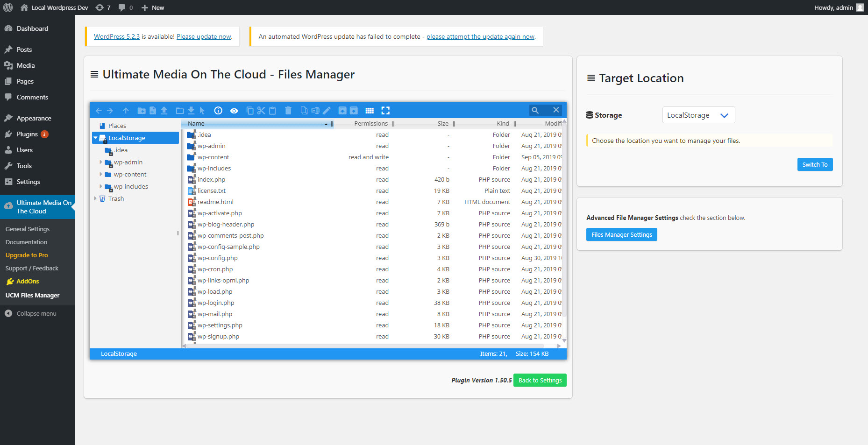
Task: Open AddOns submenu item
Action: [28, 281]
